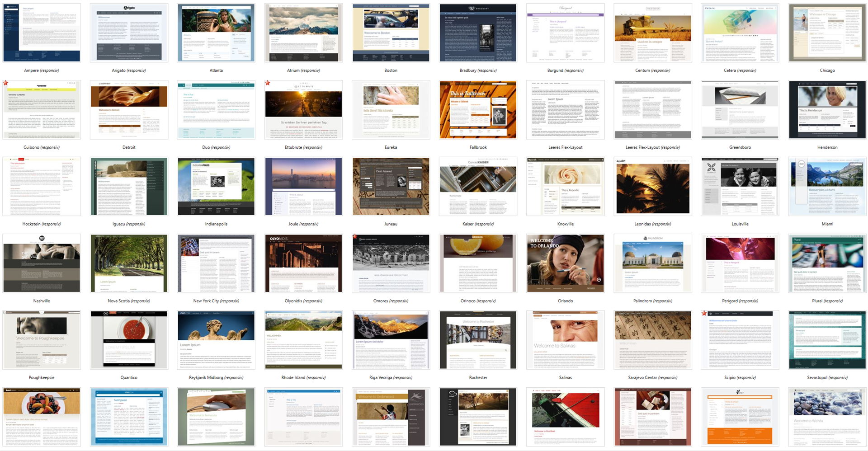The width and height of the screenshot is (868, 451).
Task: Choose the Arigato template preview
Action: pyautogui.click(x=129, y=33)
